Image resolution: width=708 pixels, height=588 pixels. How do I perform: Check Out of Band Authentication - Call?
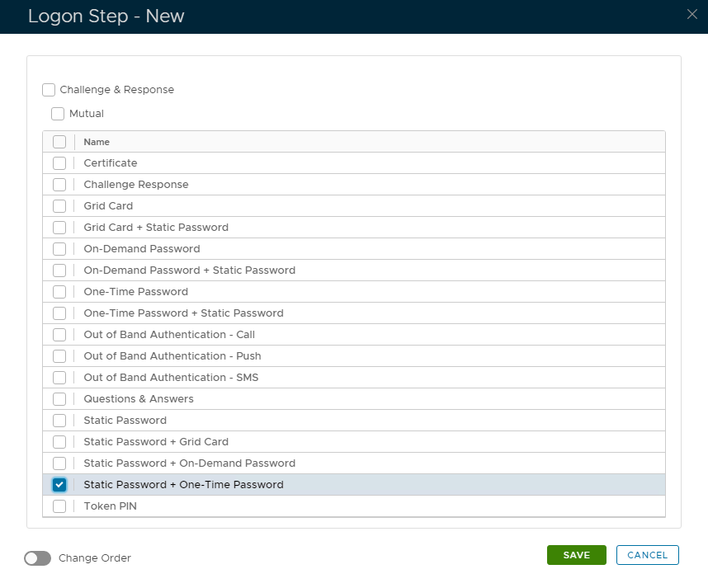[59, 335]
